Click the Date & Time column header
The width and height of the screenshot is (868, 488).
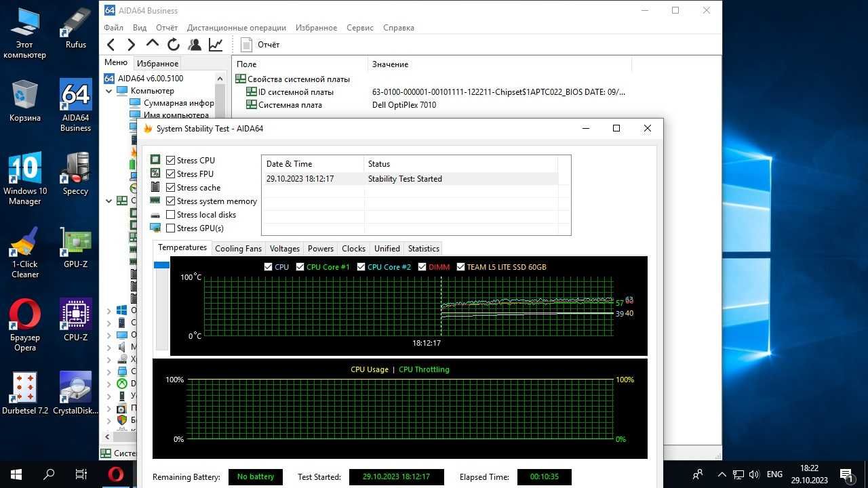[313, 164]
